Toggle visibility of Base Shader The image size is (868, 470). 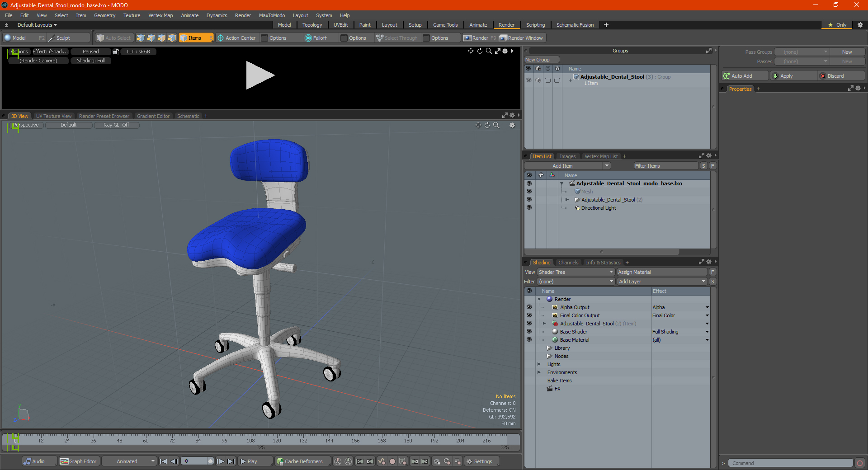529,332
